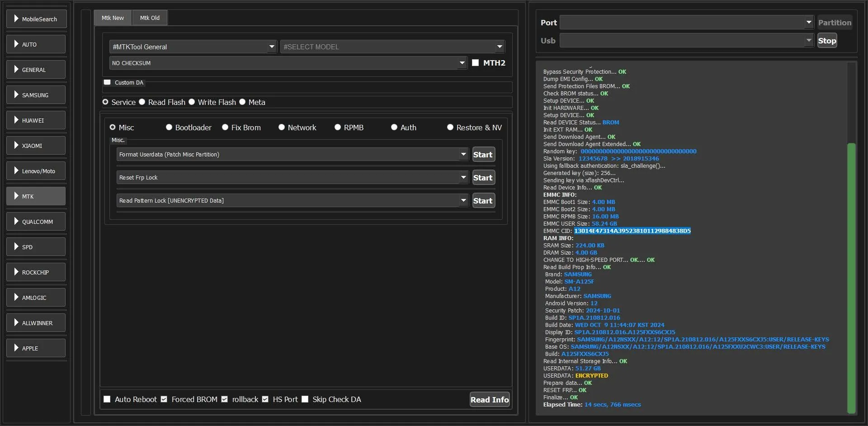Start the Read Pattern Lock operation
The height and width of the screenshot is (426, 868).
tap(483, 201)
